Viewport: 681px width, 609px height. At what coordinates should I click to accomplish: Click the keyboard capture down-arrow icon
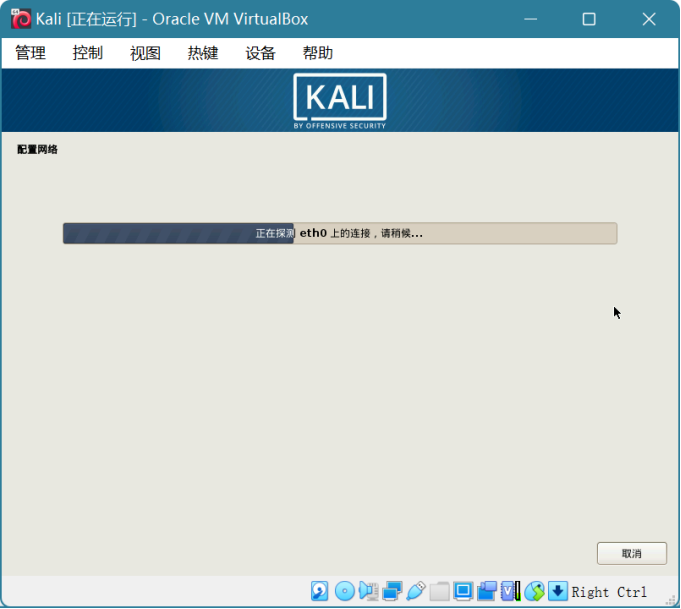(558, 592)
